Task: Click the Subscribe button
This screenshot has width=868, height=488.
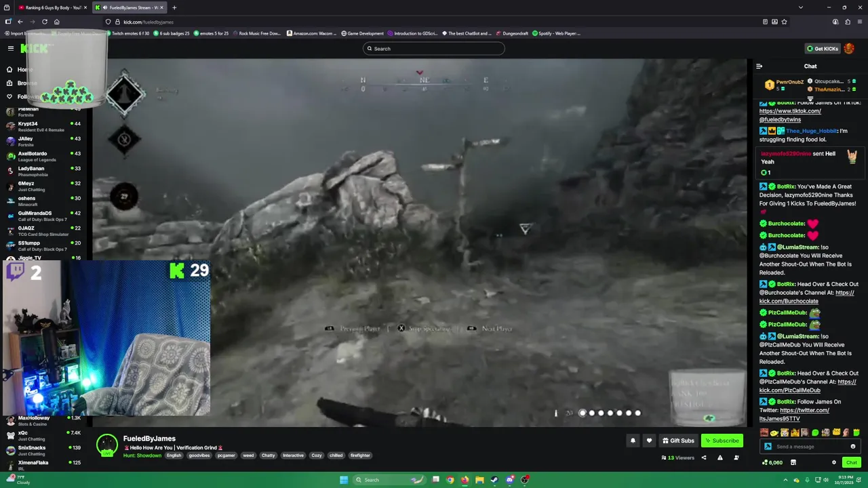Action: pyautogui.click(x=722, y=441)
